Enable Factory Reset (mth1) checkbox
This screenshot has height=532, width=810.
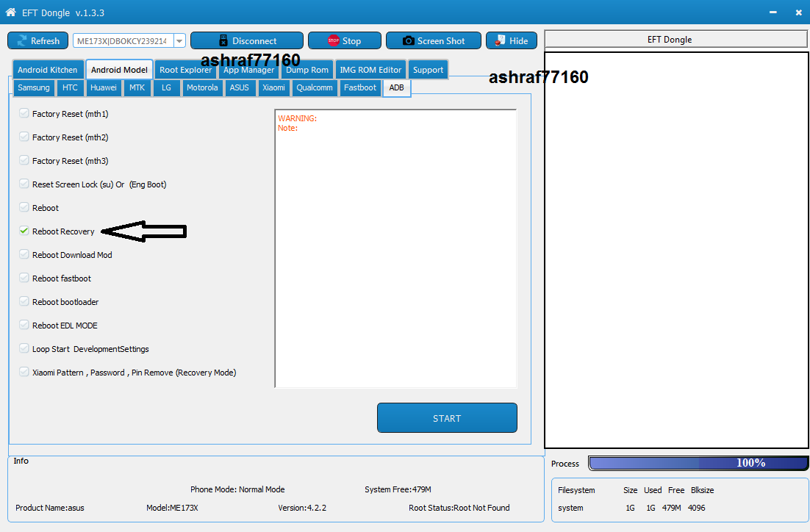[24, 113]
